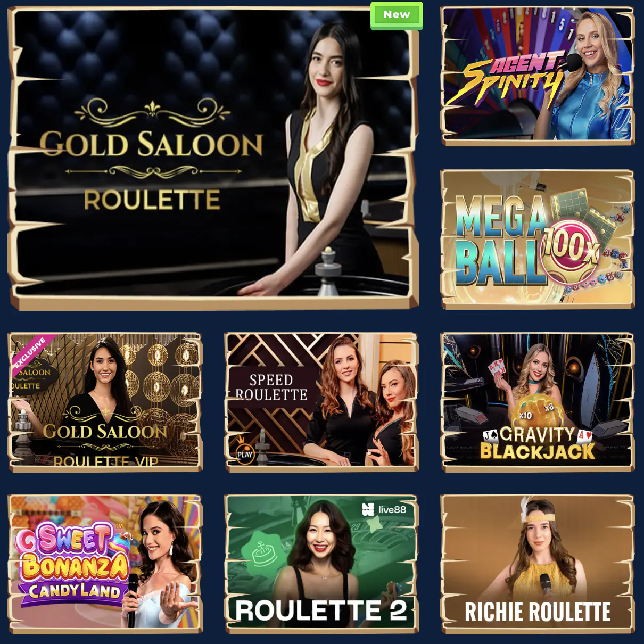Click the green New badge
644x644 pixels.
(x=397, y=15)
